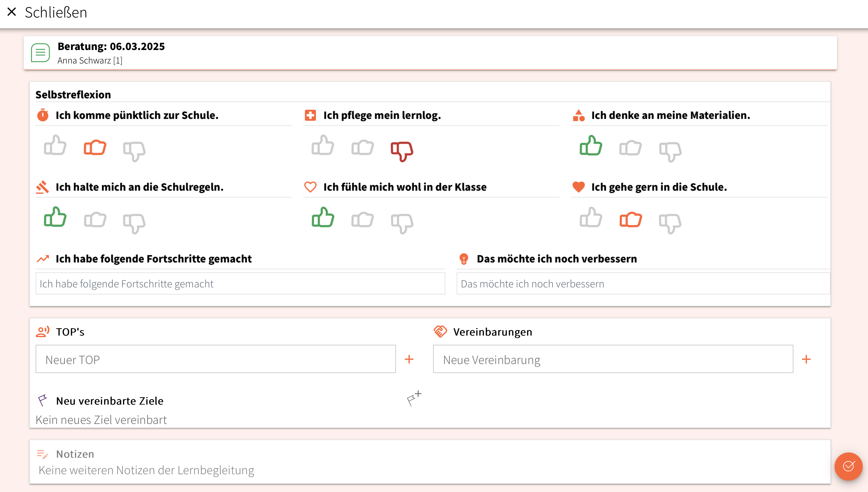
Task: Click 'Kein neues Ziel vereinbart' text
Action: [102, 420]
